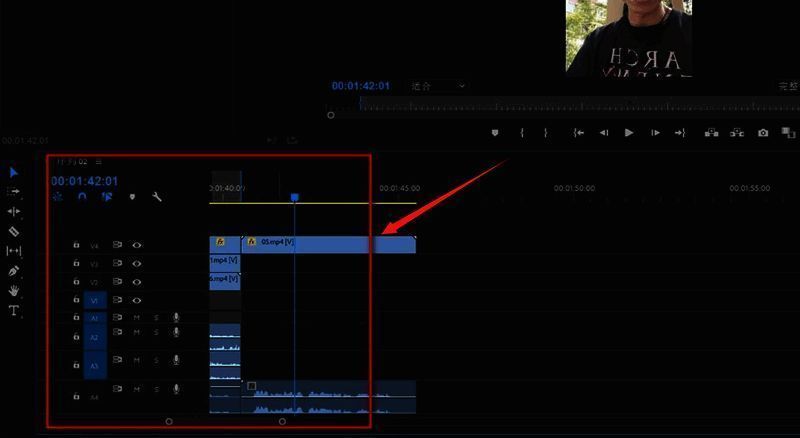Viewport: 800px width, 438px height.
Task: Step back one frame
Action: tap(604, 133)
